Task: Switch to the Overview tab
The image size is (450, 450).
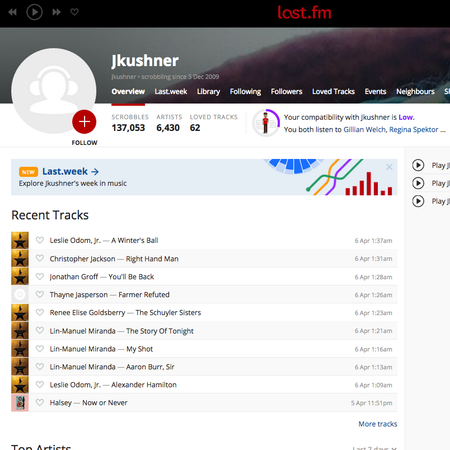Action: (128, 91)
